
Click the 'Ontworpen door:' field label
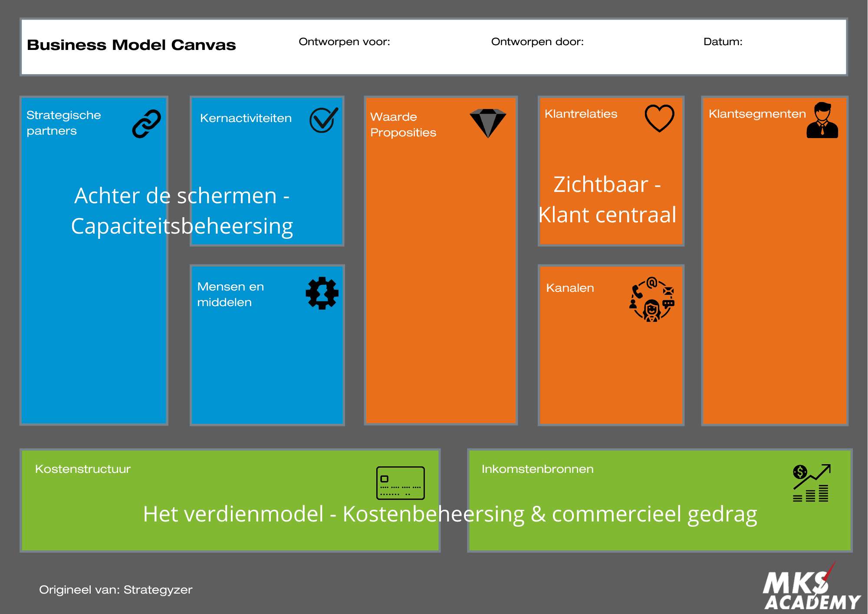pos(537,42)
